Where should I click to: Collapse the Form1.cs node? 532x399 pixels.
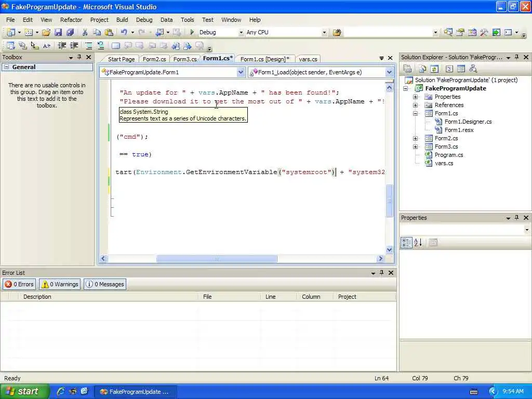(415, 113)
